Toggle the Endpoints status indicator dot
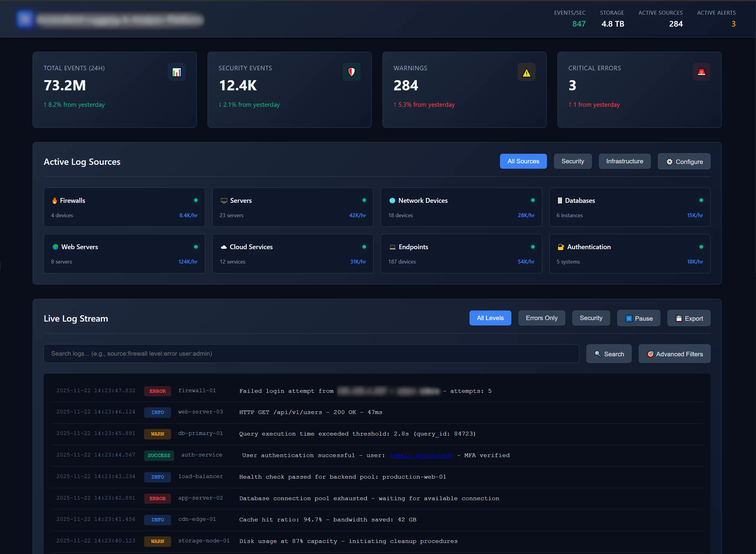Screen dimensions: 756x554 tap(532, 246)
